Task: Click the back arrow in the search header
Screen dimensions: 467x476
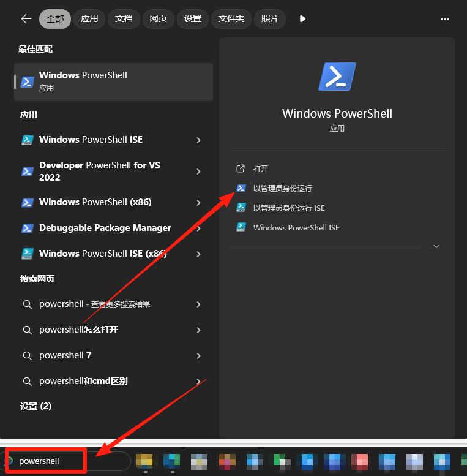Action: (26, 19)
